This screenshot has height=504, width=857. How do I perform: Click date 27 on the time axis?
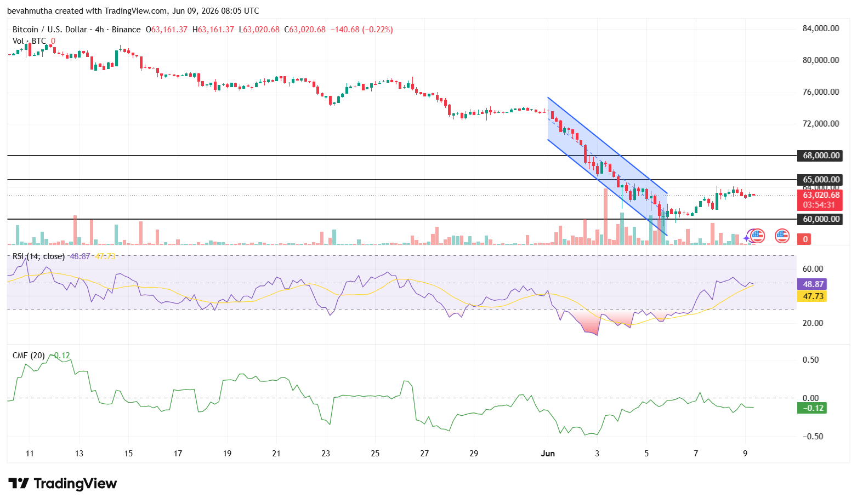pyautogui.click(x=424, y=454)
